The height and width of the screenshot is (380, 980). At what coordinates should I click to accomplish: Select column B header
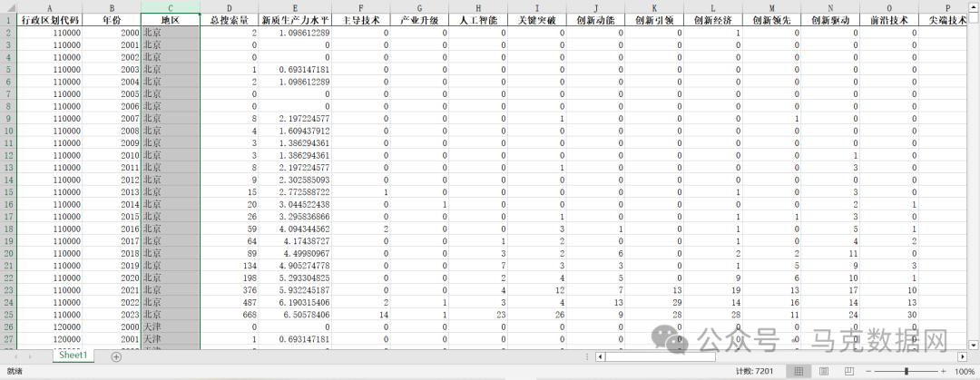pyautogui.click(x=112, y=7)
